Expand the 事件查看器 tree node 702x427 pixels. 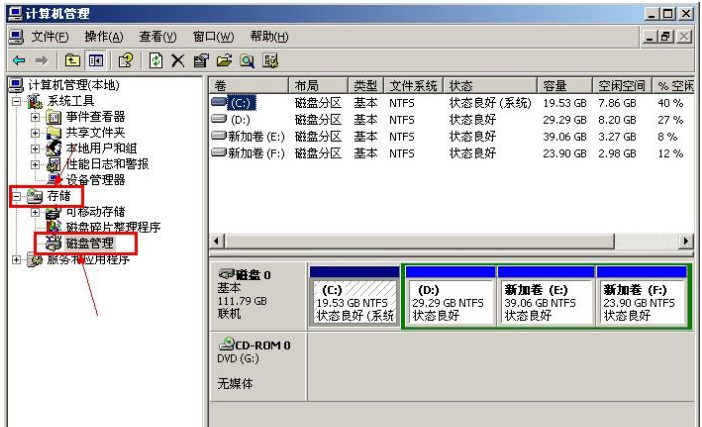tap(35, 117)
